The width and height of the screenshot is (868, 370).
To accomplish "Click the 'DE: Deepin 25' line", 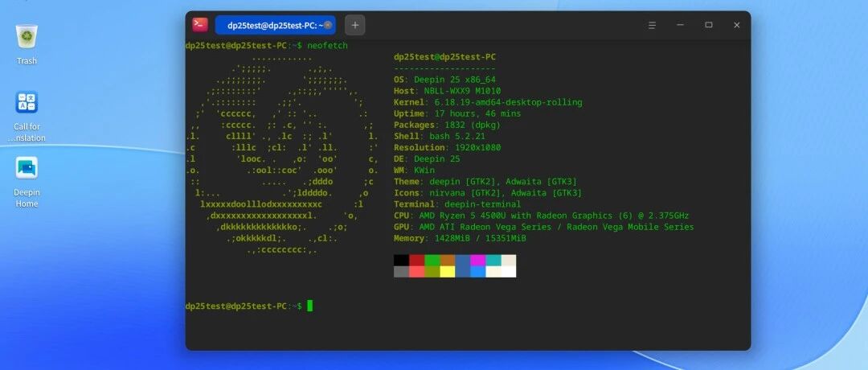I will pyautogui.click(x=427, y=159).
